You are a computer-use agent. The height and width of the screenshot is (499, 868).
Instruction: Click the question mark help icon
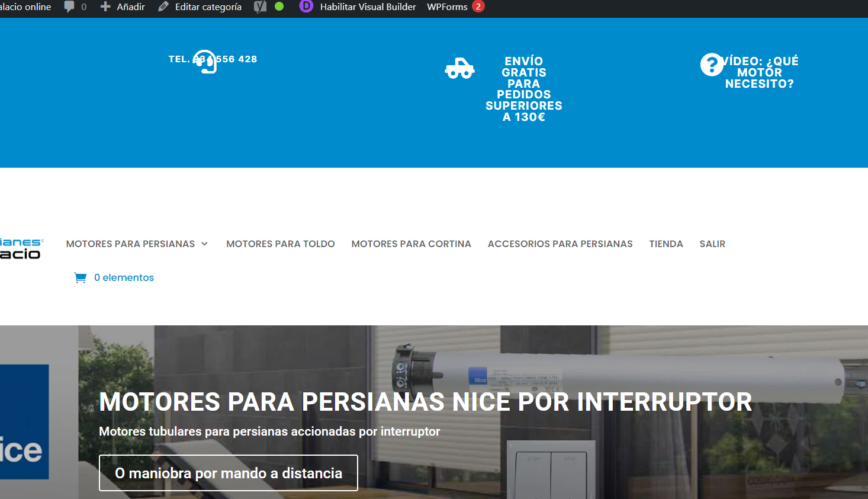712,65
